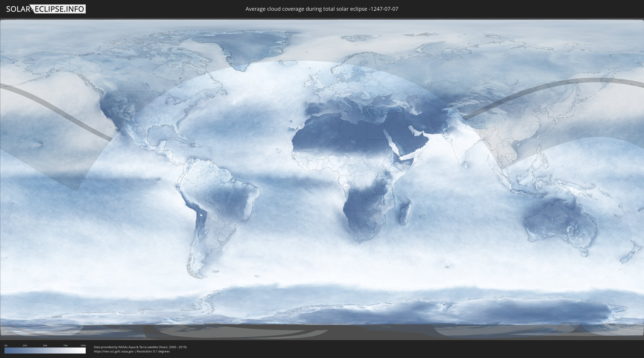The image size is (644, 358).
Task: Click the cloud coverage color gradient legend bar
Action: (x=45, y=350)
